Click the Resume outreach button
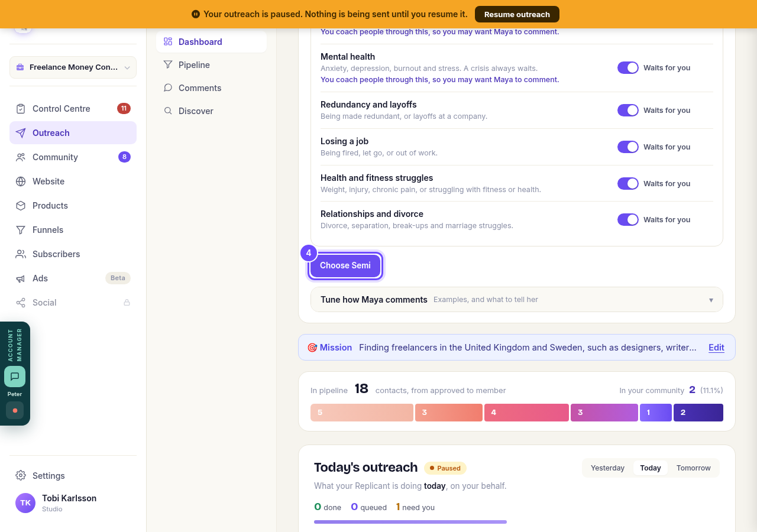Screen dimensions: 757x532 [517, 14]
